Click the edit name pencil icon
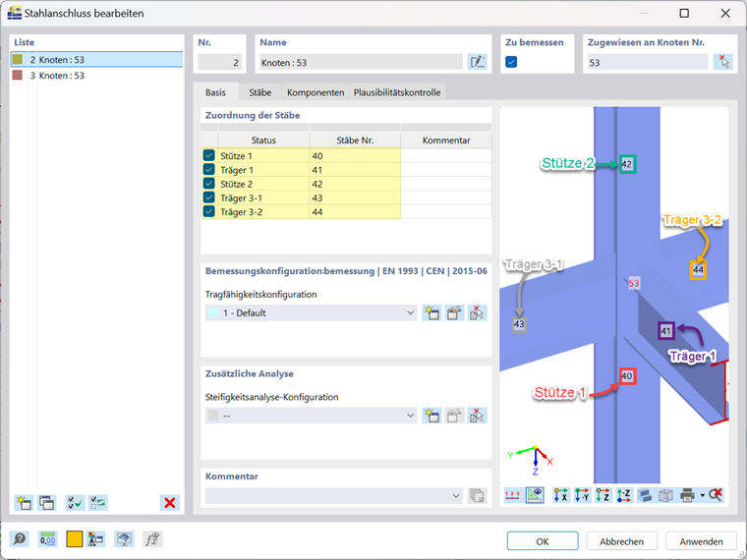747x560 pixels. (x=477, y=62)
